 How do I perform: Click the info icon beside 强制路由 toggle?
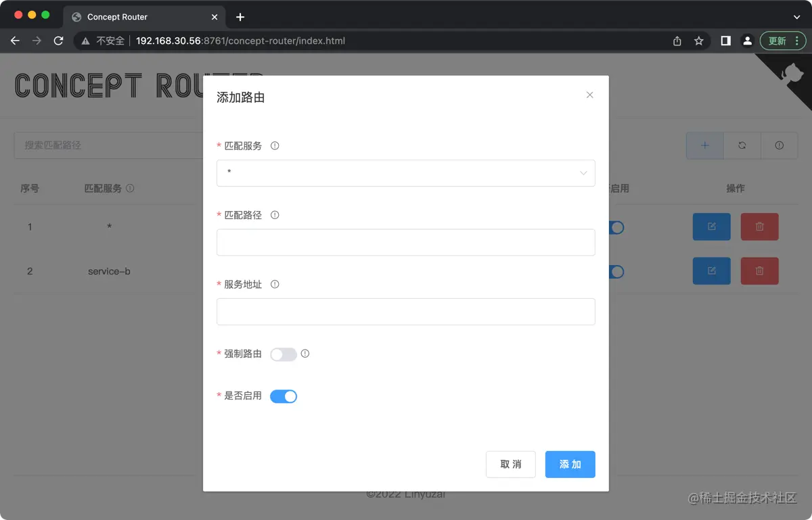pyautogui.click(x=304, y=354)
